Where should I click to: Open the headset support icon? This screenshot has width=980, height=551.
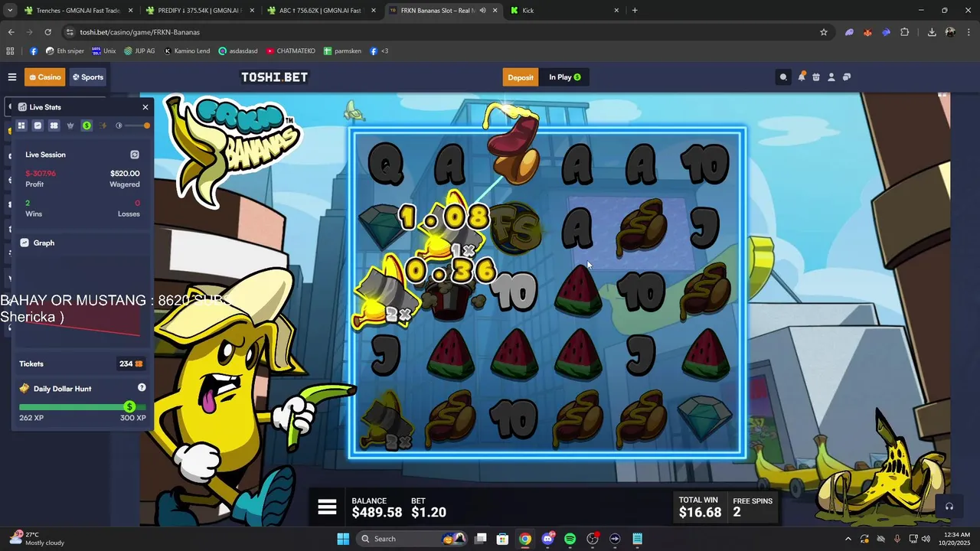949,507
